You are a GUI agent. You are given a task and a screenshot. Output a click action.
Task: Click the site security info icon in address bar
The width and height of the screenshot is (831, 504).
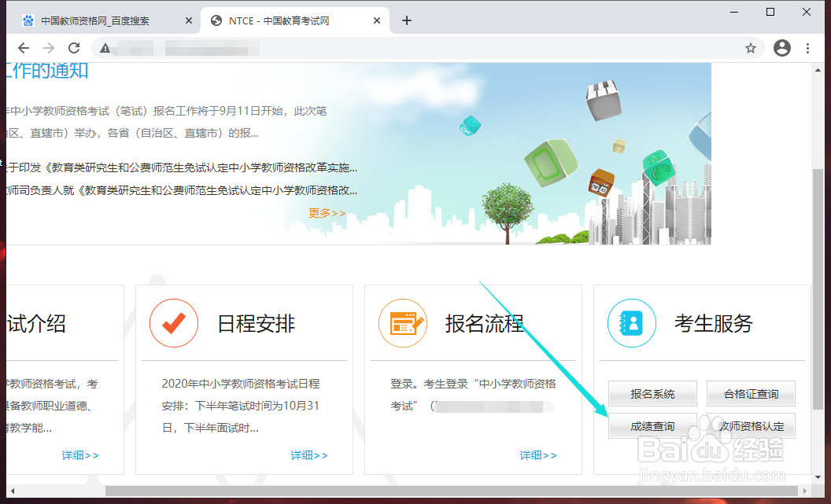(105, 48)
